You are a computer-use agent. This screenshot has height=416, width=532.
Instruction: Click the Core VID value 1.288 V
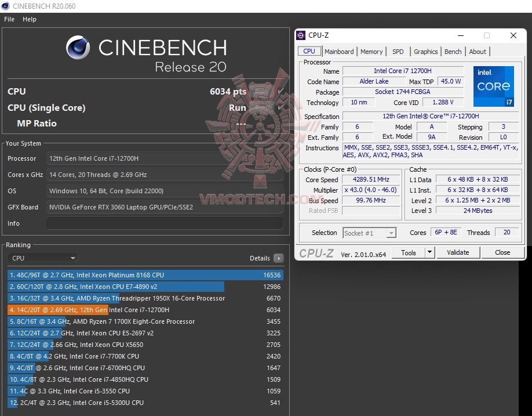click(x=443, y=102)
